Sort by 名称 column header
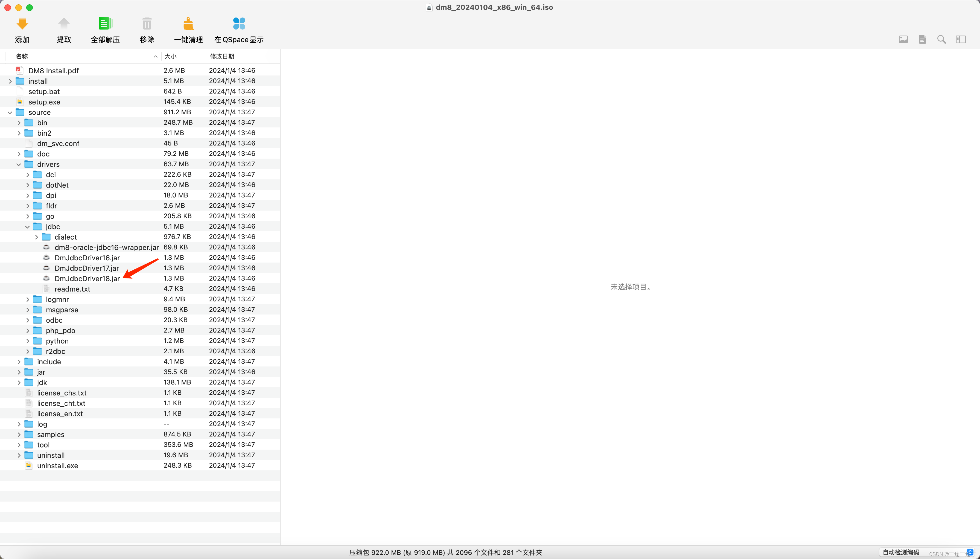 [x=83, y=56]
